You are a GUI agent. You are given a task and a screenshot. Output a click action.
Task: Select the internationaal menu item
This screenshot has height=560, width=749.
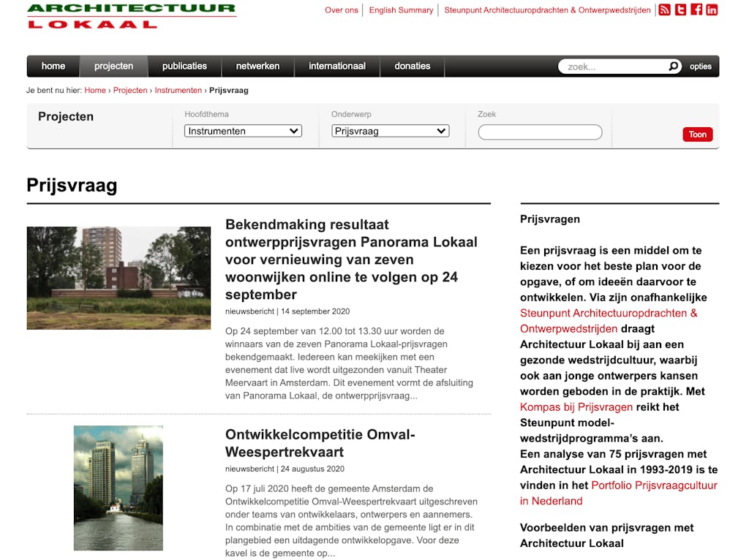coord(336,67)
